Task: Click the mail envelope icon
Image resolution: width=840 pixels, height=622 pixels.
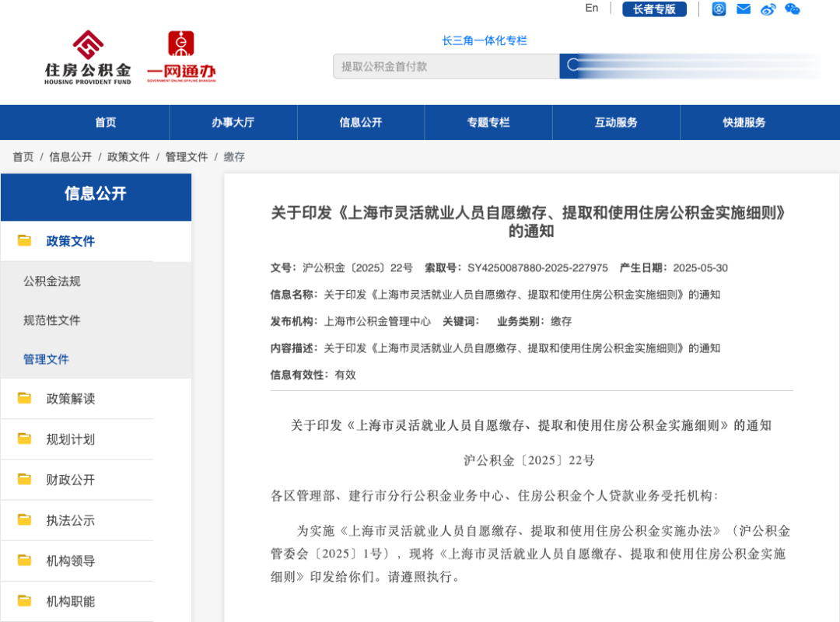Action: point(744,9)
